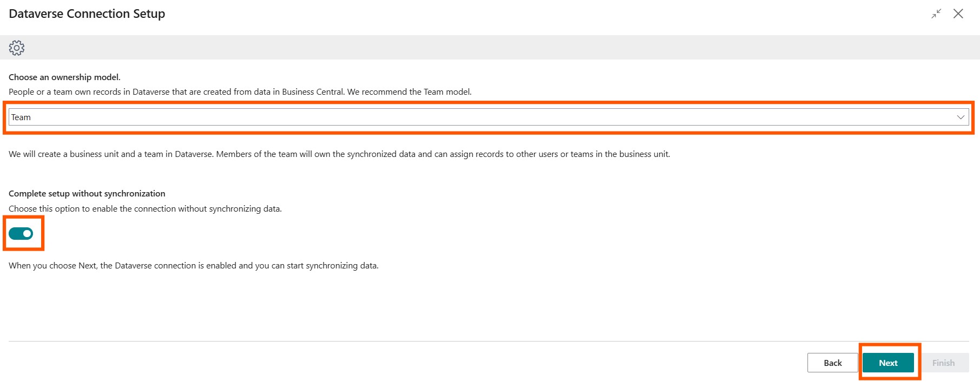
Task: Click the empty grey toolbar band
Action: (487, 48)
